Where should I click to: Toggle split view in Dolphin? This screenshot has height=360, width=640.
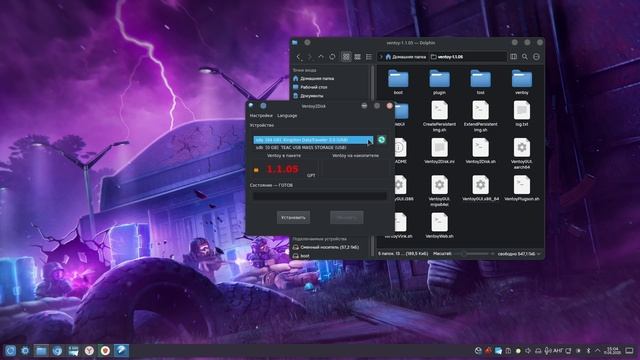pos(513,57)
